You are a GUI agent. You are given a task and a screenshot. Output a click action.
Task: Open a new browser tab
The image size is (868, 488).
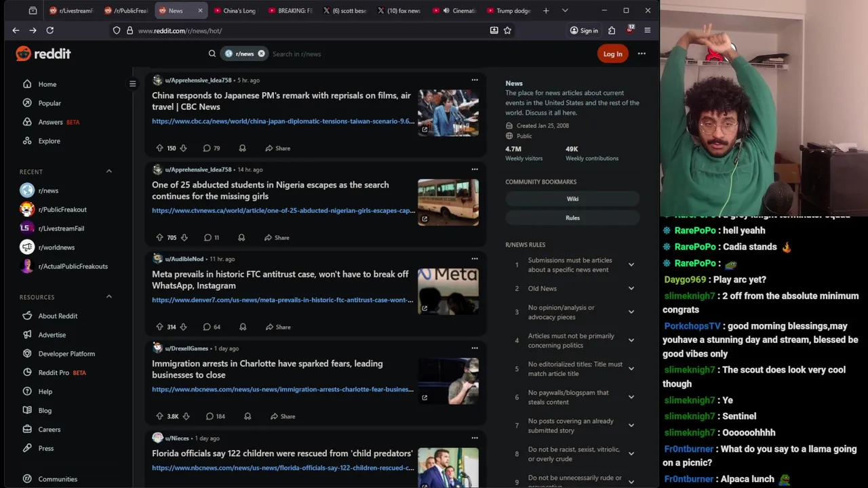pos(546,11)
